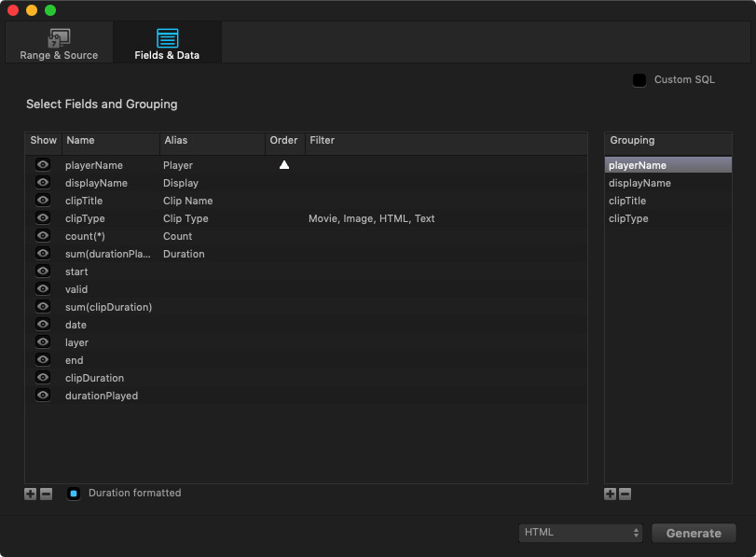Sort by clicking the Name column header

pos(110,141)
